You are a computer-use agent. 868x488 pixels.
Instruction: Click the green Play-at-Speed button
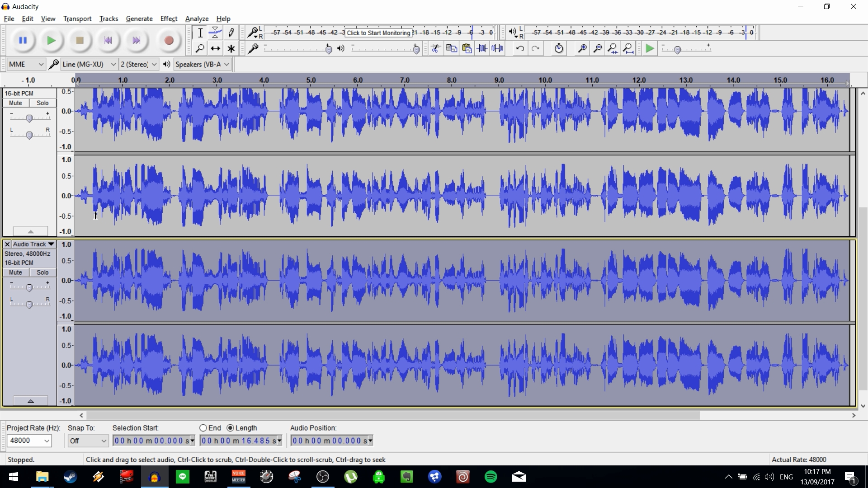click(650, 48)
